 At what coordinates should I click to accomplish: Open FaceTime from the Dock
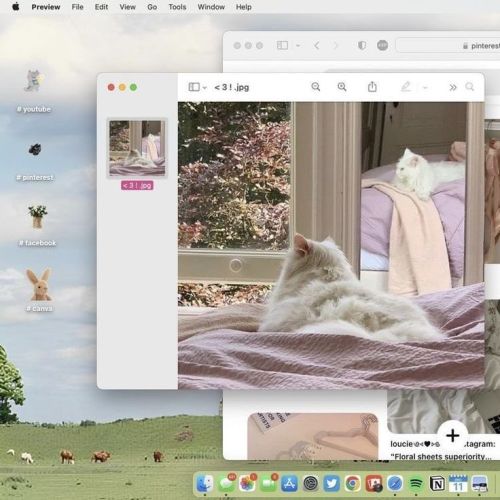point(268,484)
